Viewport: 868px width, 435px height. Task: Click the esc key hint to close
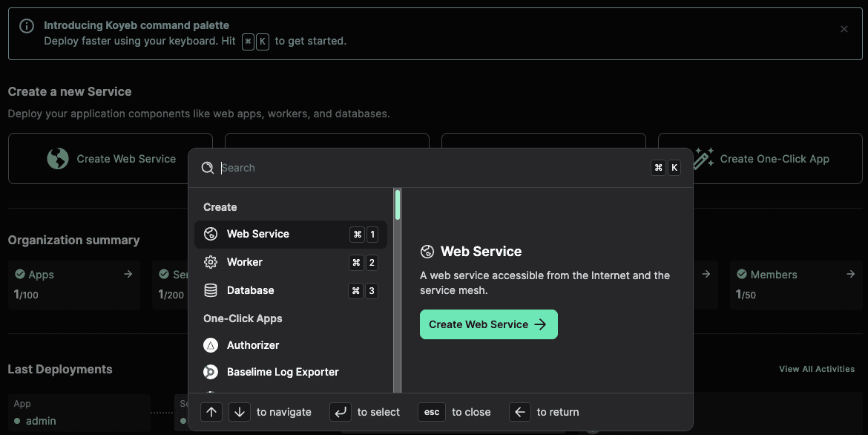point(432,412)
